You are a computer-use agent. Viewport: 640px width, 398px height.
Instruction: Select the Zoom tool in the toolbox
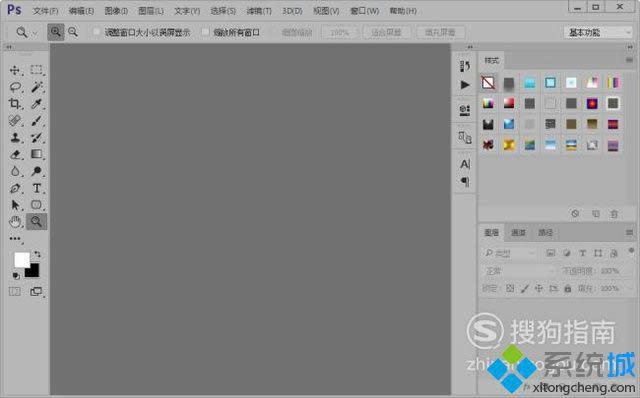pyautogui.click(x=37, y=221)
